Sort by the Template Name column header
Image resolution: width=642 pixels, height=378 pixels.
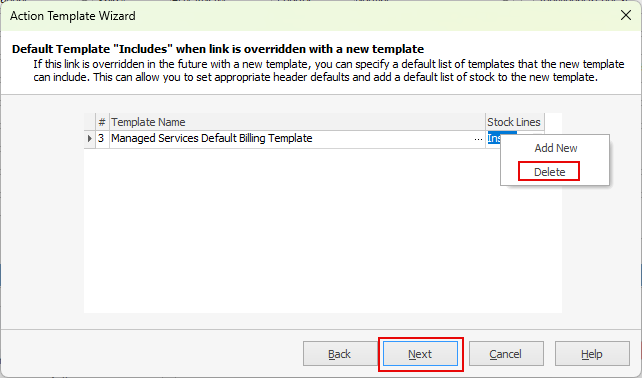[297, 122]
